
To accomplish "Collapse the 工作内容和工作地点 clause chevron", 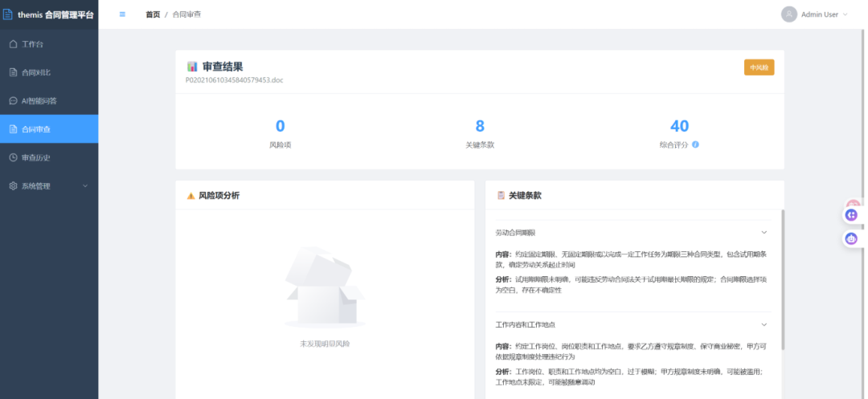I will (x=764, y=325).
